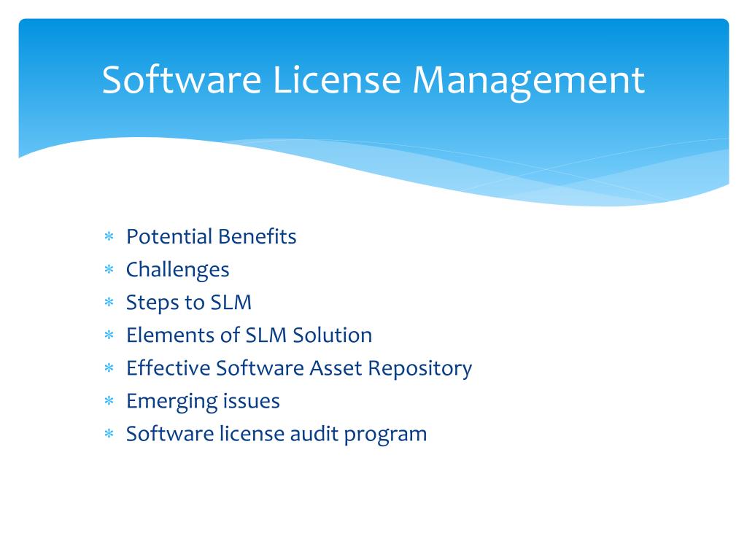Click the bullet marker before Elements of SLM
747x560 pixels.
pyautogui.click(x=109, y=335)
